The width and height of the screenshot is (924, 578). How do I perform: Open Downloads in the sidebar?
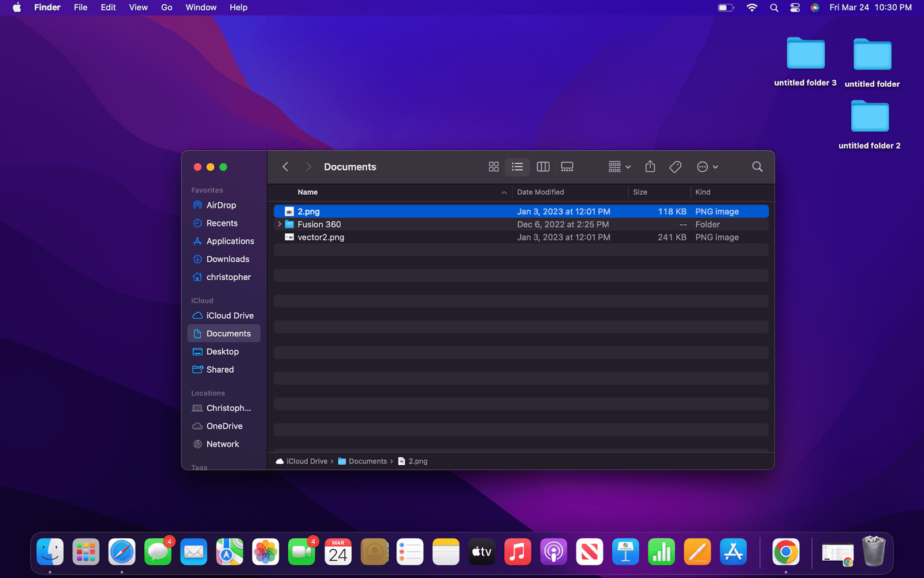223,259
